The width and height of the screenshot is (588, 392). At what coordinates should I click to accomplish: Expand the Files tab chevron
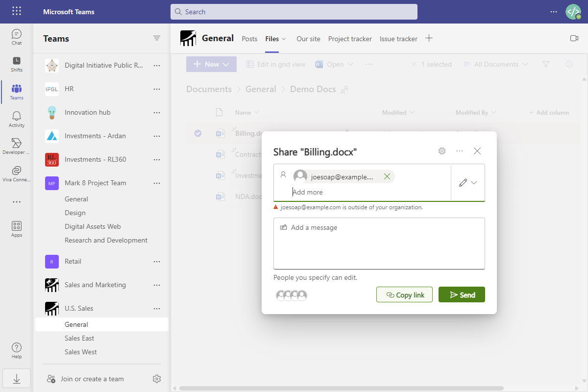[x=284, y=39]
